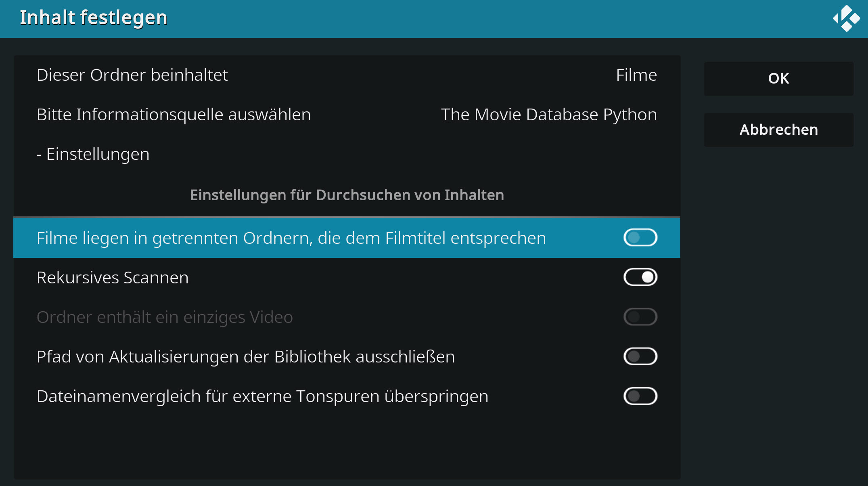Click the Abbrechen button

(x=778, y=130)
